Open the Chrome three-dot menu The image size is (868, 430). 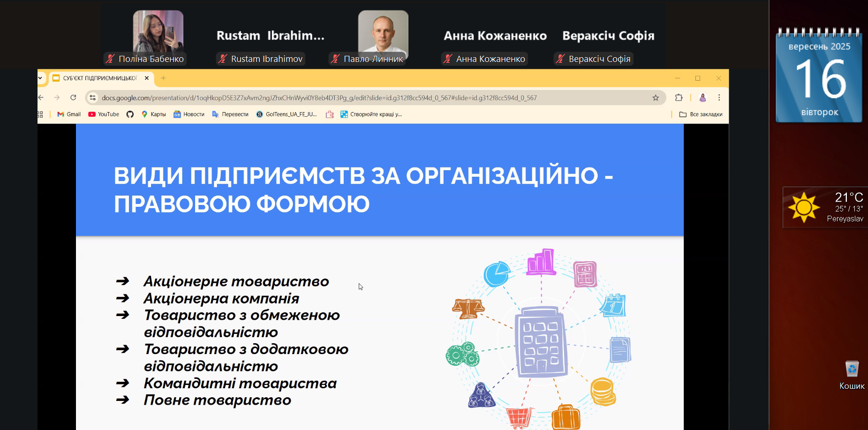[719, 98]
